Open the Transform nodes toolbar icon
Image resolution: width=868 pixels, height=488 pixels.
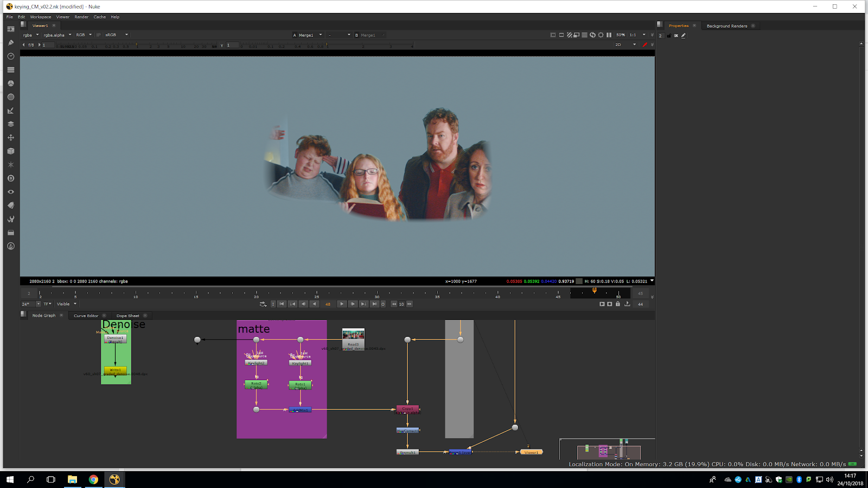coord(10,138)
